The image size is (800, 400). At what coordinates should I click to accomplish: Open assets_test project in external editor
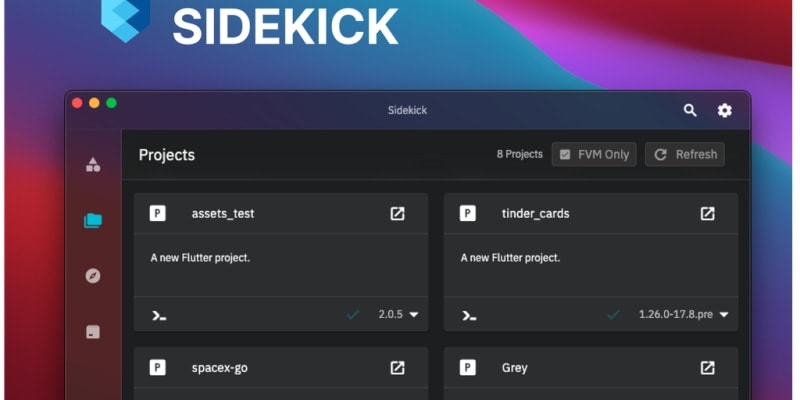pos(397,213)
